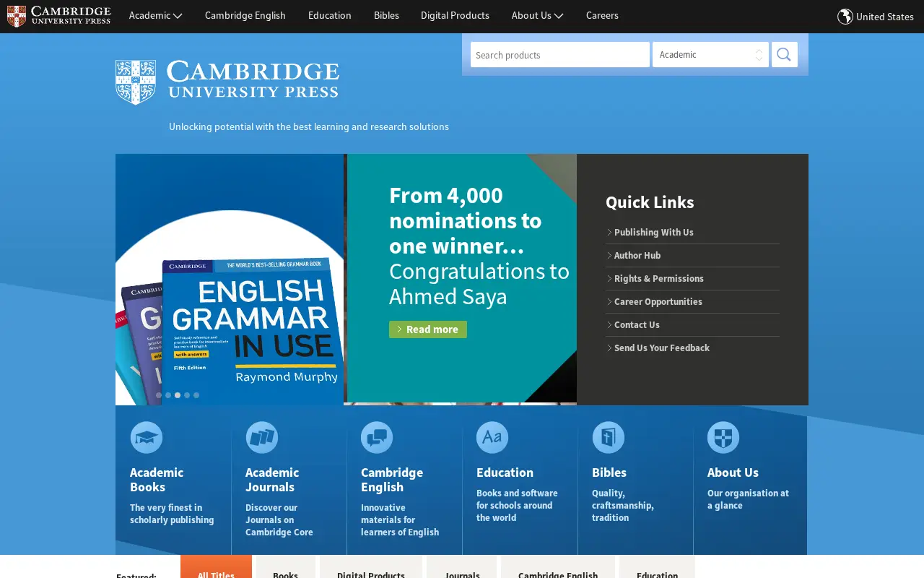Open Bibles in the top navigation

(x=386, y=15)
